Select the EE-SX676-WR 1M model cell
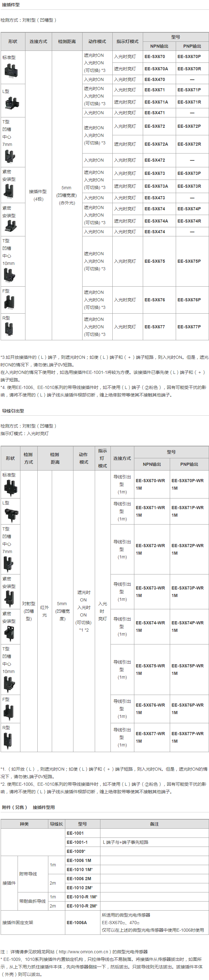Screen dimensions: 209x980 (x=152, y=709)
